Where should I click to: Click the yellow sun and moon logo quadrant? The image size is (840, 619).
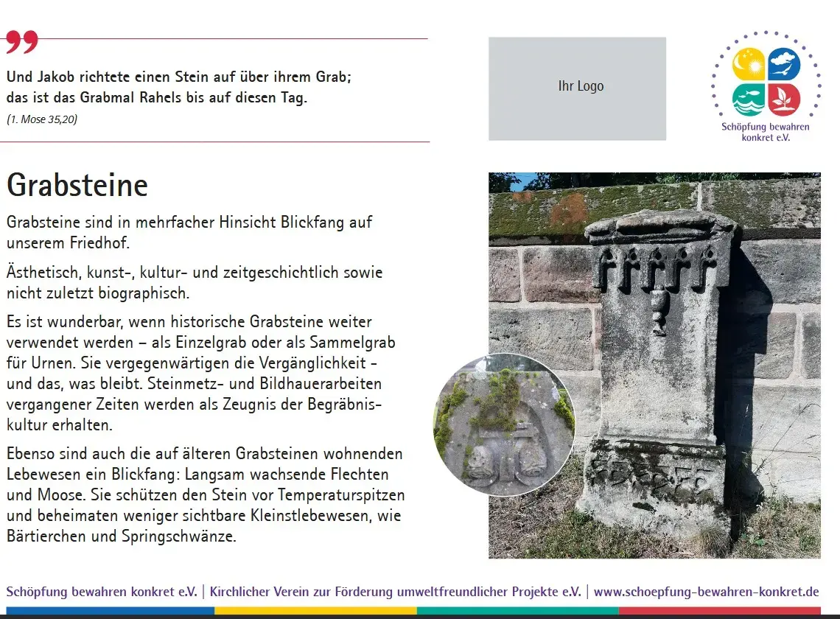749,64
